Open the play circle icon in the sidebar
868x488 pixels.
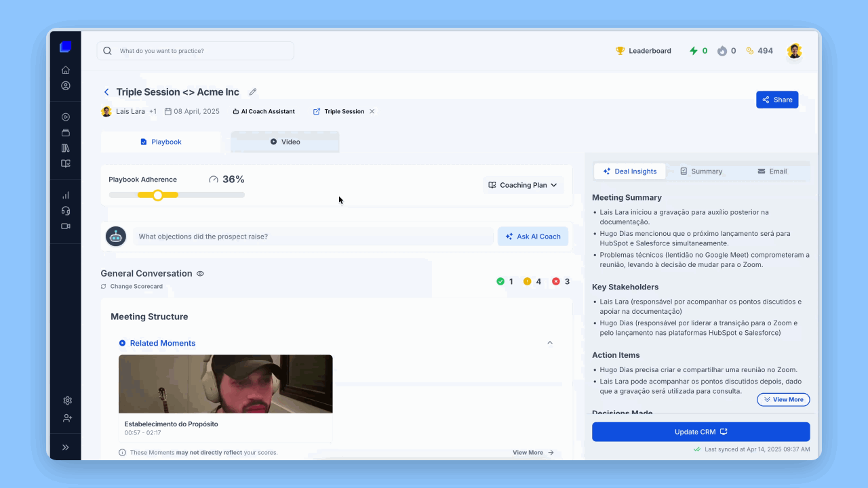pyautogui.click(x=66, y=117)
